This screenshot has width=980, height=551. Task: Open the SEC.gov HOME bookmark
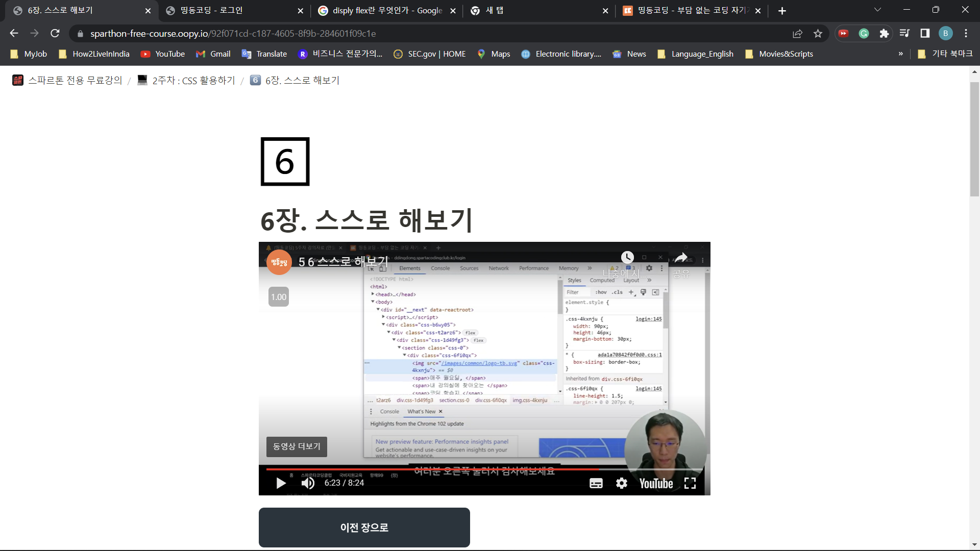(x=430, y=54)
